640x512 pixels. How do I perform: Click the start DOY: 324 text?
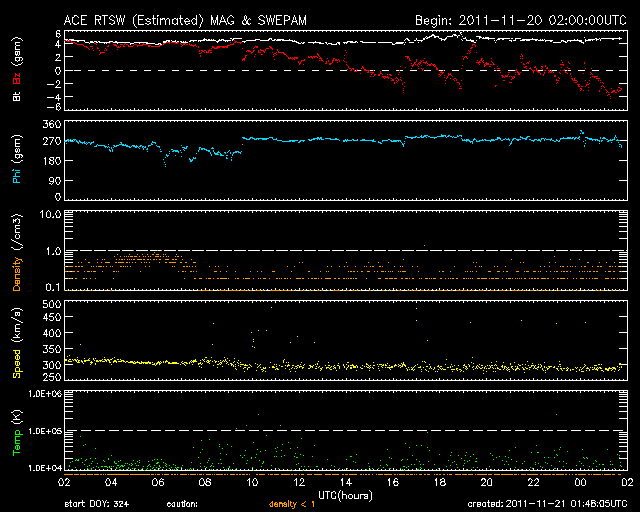(x=95, y=505)
